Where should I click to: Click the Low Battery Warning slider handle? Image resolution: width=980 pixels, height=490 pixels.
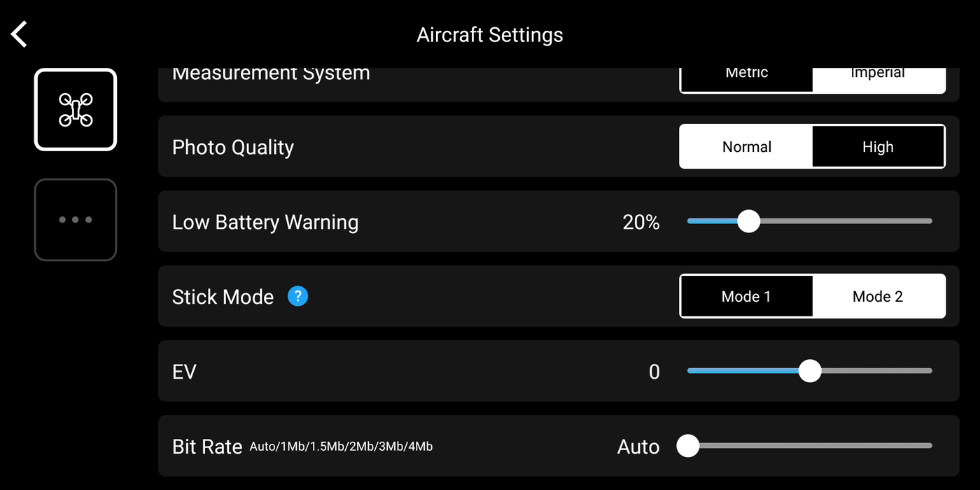point(748,221)
